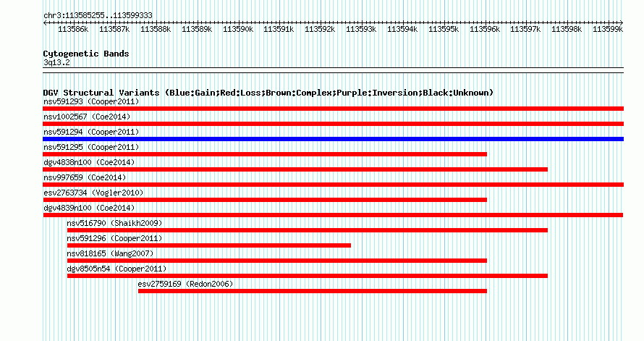644x341 pixels.
Task: Click the 113592k ruler position
Action: click(320, 29)
